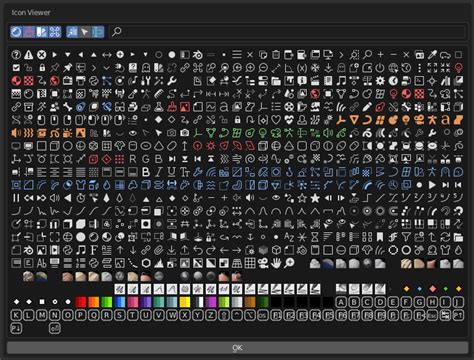The width and height of the screenshot is (474, 360).
Task: Click the red keyframe diamond icon
Action: pos(432,289)
